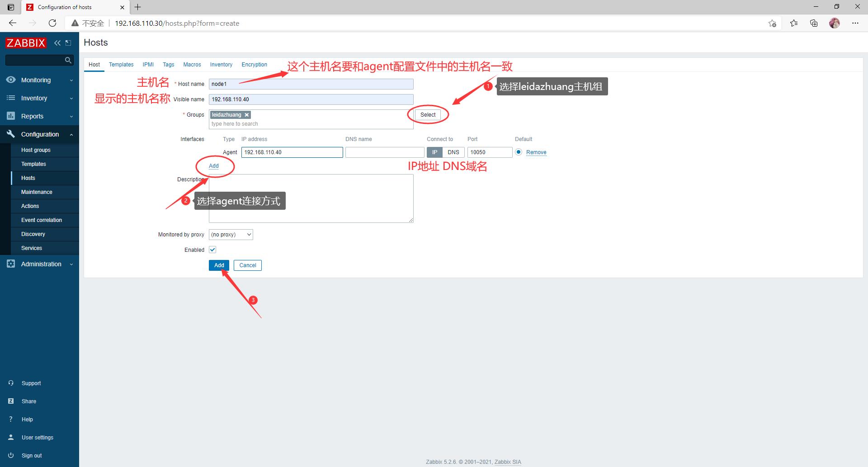Add page to favorites star icon

(x=772, y=23)
